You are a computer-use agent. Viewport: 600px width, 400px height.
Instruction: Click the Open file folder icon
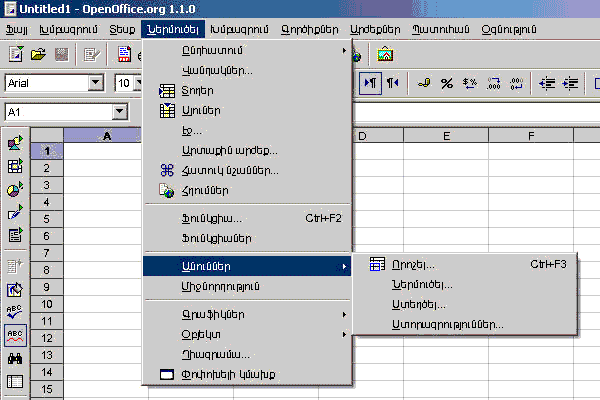click(38, 54)
